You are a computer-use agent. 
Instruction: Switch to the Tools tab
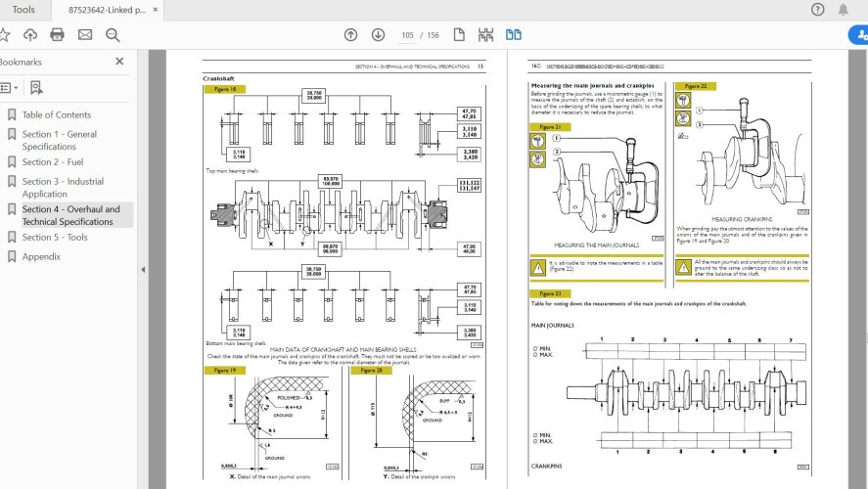click(23, 10)
